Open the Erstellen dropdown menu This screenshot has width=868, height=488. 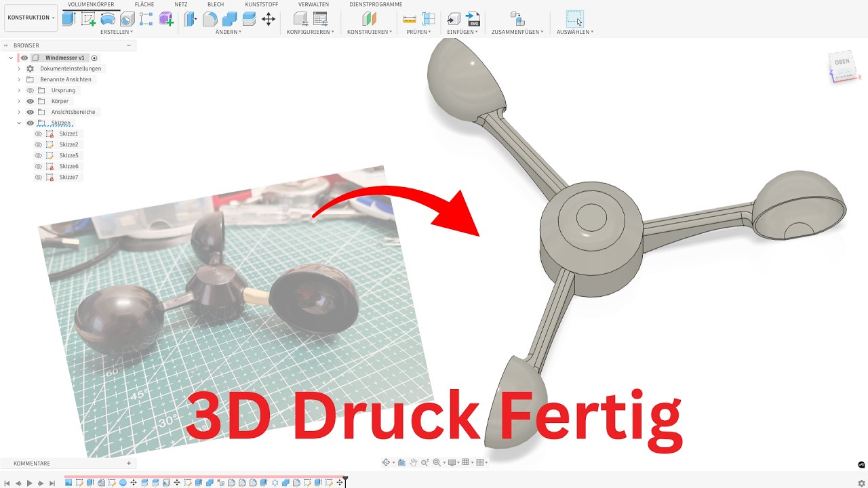(117, 32)
